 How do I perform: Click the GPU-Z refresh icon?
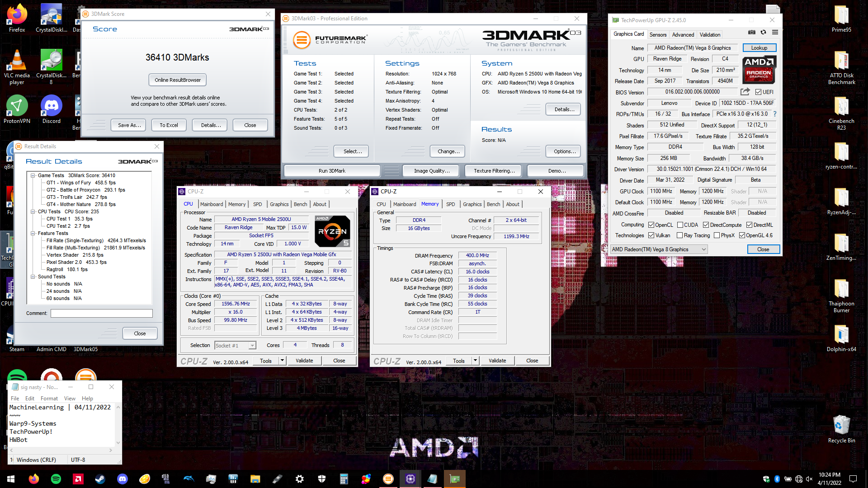tap(763, 33)
